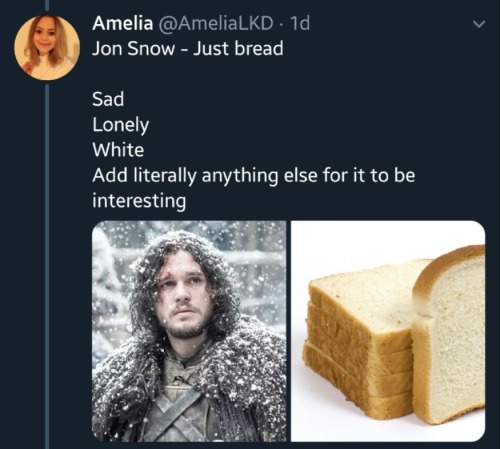This screenshot has height=449, width=500.
Task: Click the white bread photo
Action: coord(388,331)
